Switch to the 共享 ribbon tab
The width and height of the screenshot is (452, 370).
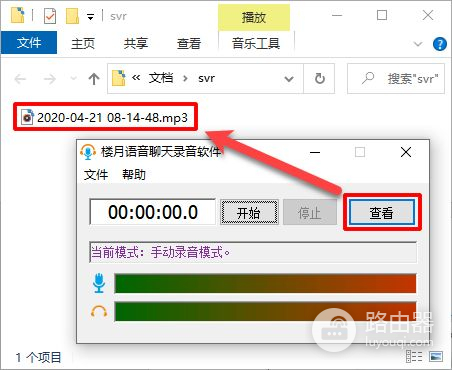pyautogui.click(x=136, y=43)
